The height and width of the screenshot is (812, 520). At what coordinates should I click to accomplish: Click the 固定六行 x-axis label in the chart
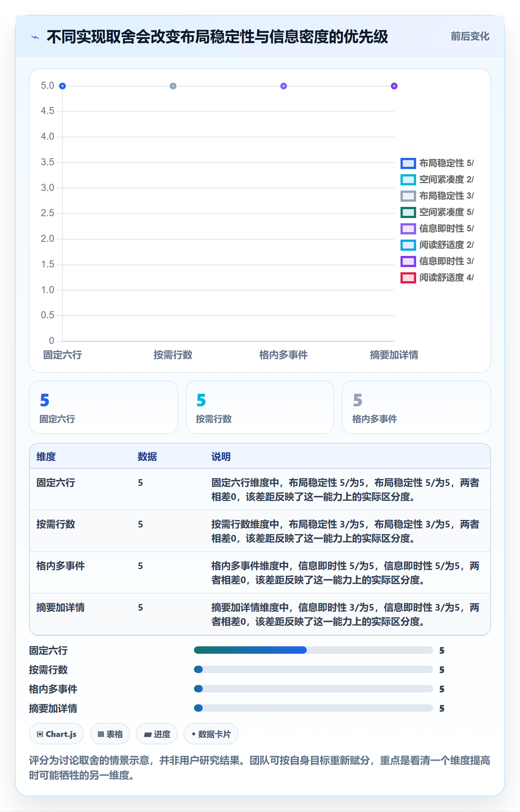pyautogui.click(x=62, y=355)
